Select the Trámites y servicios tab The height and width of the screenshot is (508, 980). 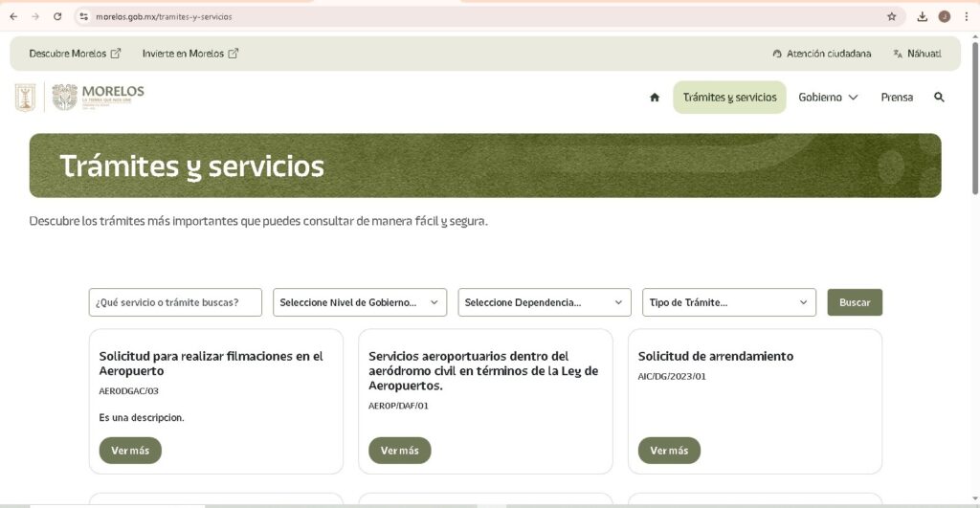coord(729,98)
